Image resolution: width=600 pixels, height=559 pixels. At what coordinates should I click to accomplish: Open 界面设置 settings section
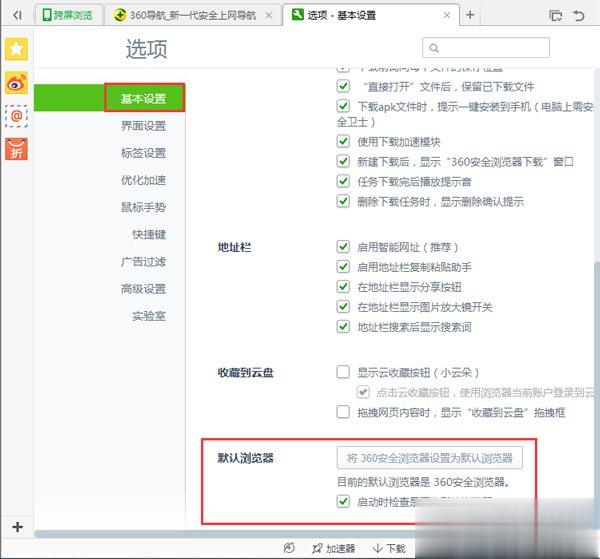pos(143,125)
